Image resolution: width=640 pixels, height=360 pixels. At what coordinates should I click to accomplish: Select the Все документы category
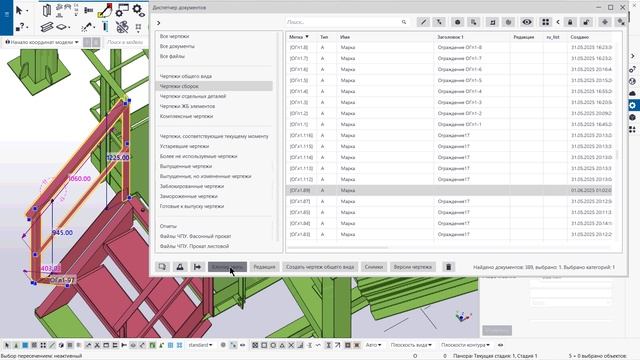177,46
